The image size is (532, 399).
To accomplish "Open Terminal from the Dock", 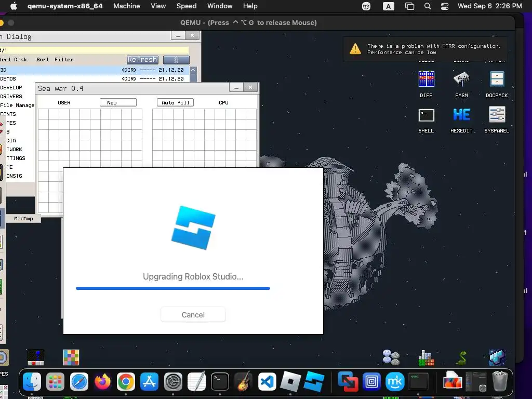I will (x=220, y=382).
